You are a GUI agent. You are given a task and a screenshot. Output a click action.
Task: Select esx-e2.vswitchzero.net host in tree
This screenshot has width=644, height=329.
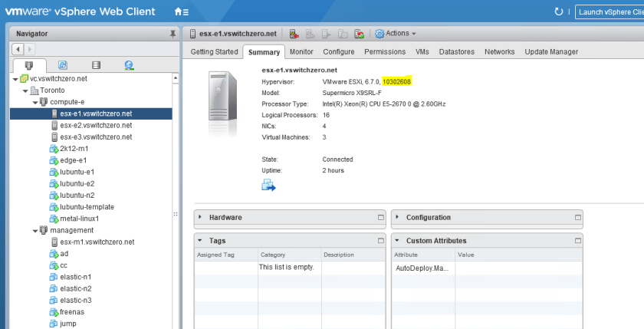95,125
